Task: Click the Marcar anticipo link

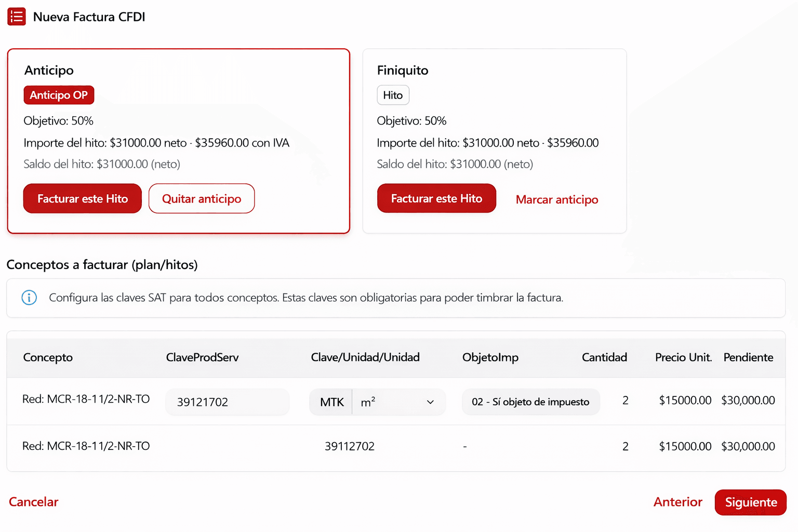Action: tap(556, 199)
